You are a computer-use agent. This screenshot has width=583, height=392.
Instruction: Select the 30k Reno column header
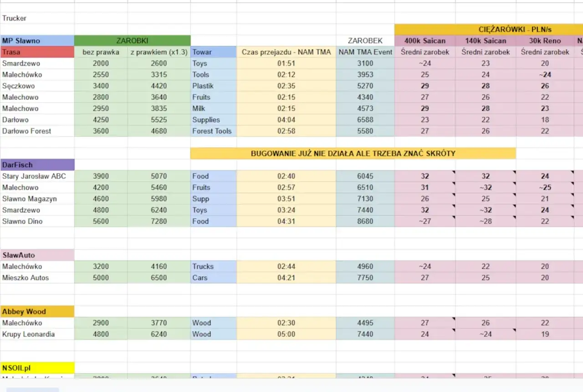545,41
